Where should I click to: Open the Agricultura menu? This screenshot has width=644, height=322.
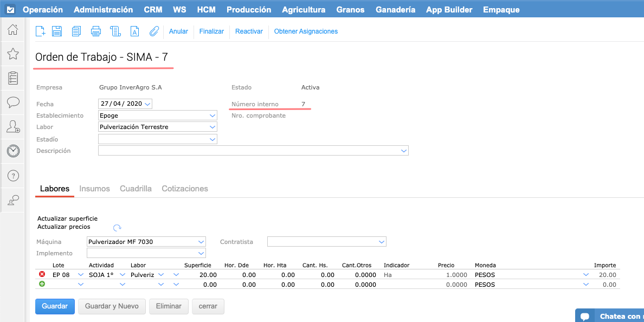click(x=304, y=10)
